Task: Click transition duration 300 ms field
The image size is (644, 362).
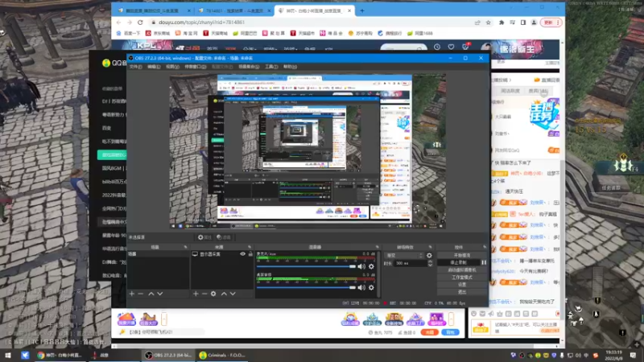Action: click(409, 264)
